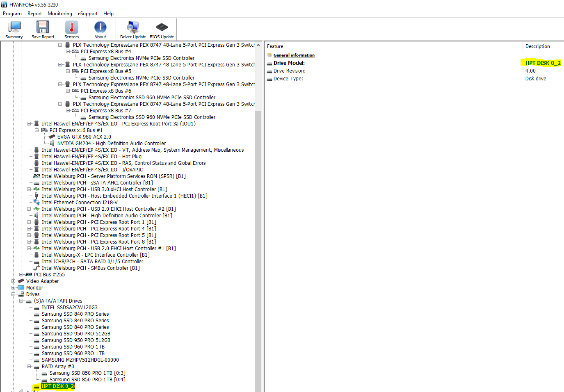
Task: Collapse PCI Express x8 Bus #4 node
Action: point(68,52)
